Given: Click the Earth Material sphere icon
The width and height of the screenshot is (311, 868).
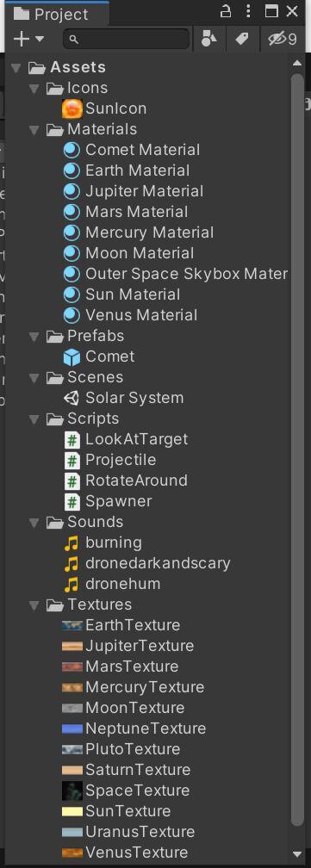Looking at the screenshot, I should (72, 171).
